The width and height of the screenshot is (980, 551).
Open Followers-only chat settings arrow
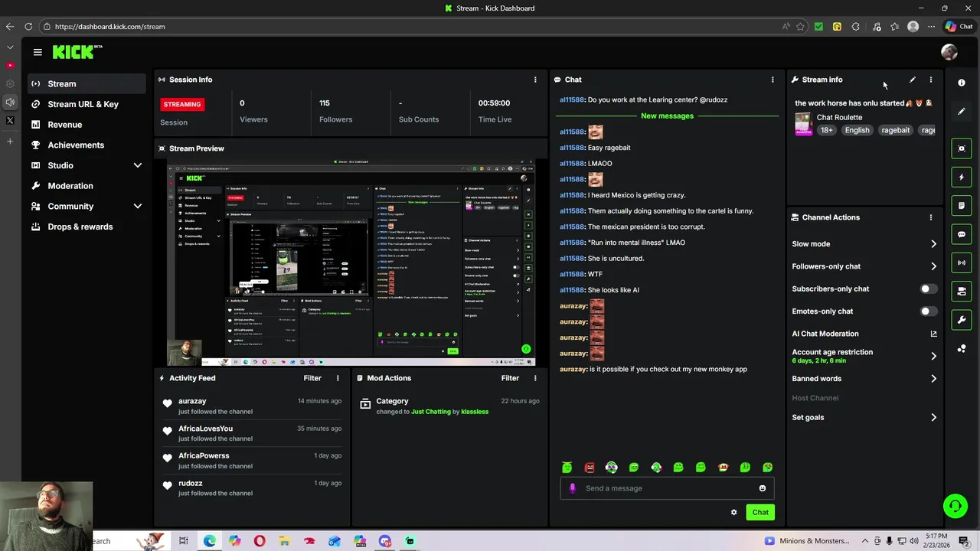(x=933, y=266)
